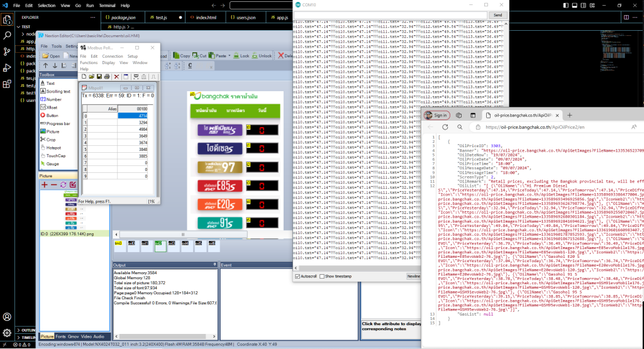The height and width of the screenshot is (349, 644).
Task: Open the VS Code Accounts icon
Action: pos(7,317)
